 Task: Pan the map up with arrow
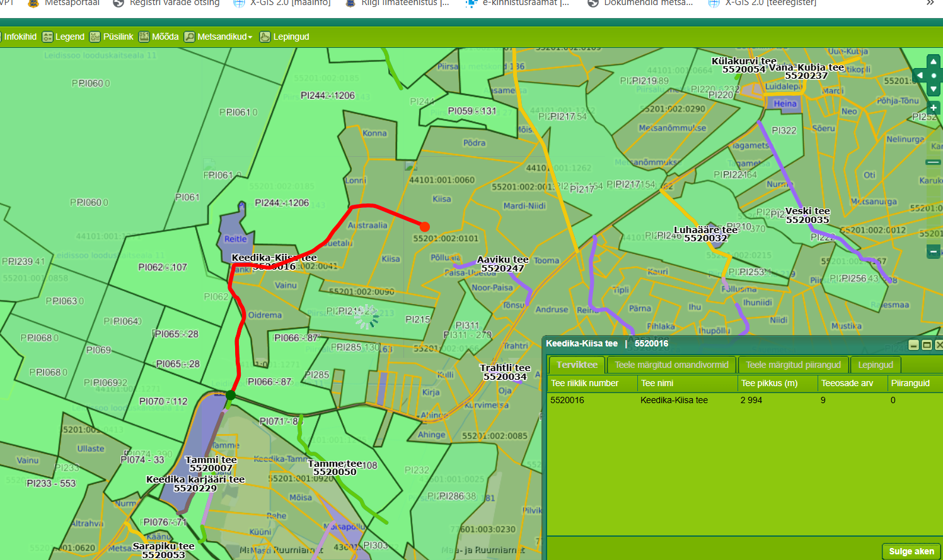pos(934,62)
